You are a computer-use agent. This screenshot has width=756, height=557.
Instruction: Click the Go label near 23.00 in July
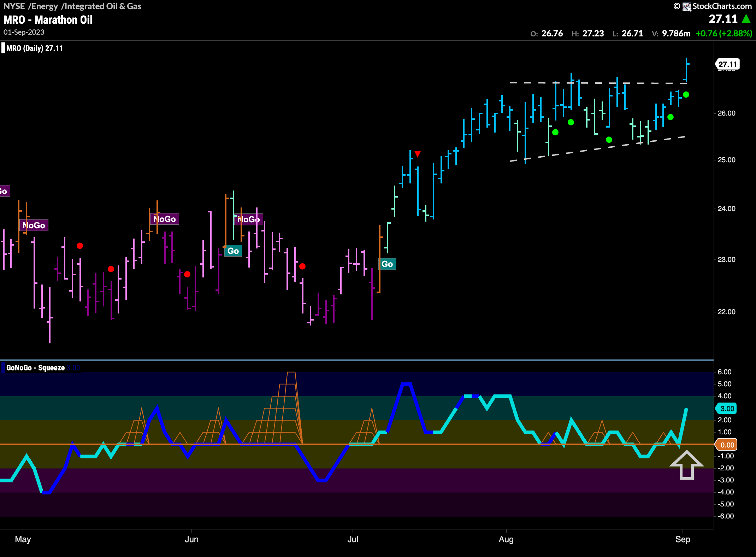tap(387, 264)
